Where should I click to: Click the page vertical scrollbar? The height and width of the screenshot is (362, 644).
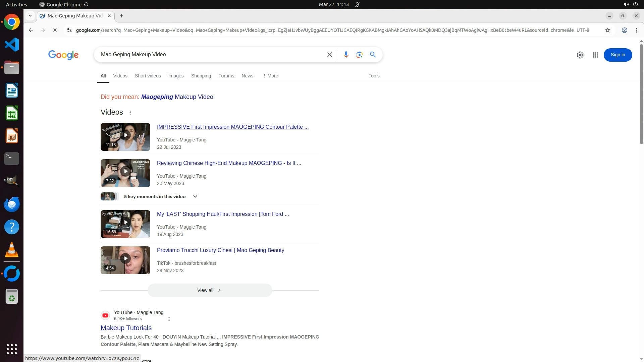[641, 94]
